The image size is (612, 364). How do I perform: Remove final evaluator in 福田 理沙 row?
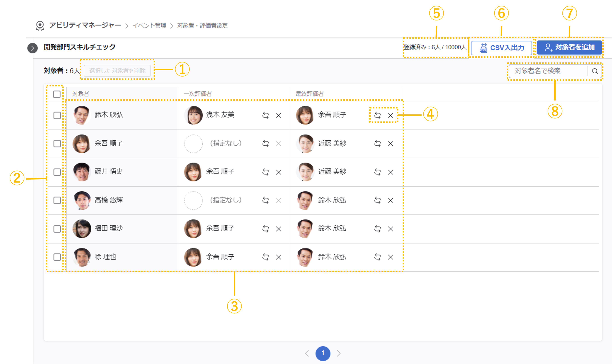click(x=390, y=229)
